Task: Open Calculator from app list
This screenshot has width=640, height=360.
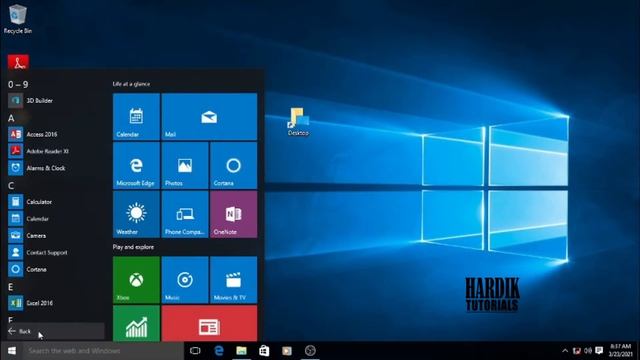Action: coord(56,202)
